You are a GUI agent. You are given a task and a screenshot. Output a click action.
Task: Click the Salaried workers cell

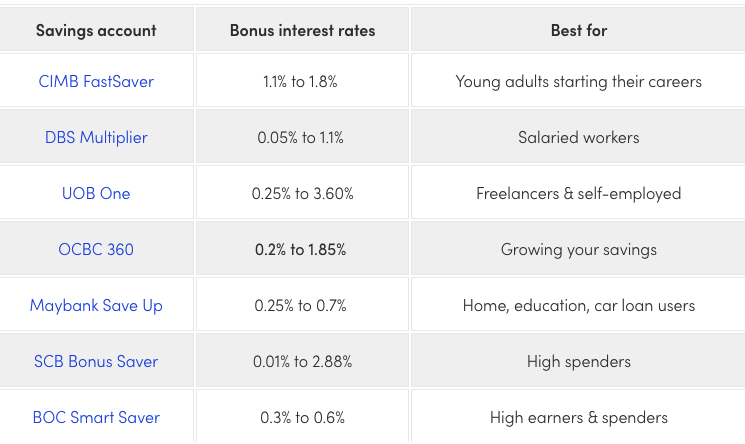[x=579, y=137]
